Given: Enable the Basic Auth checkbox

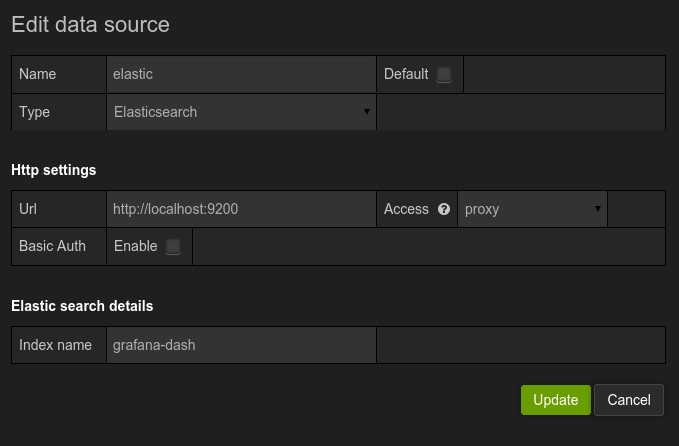Looking at the screenshot, I should (173, 247).
